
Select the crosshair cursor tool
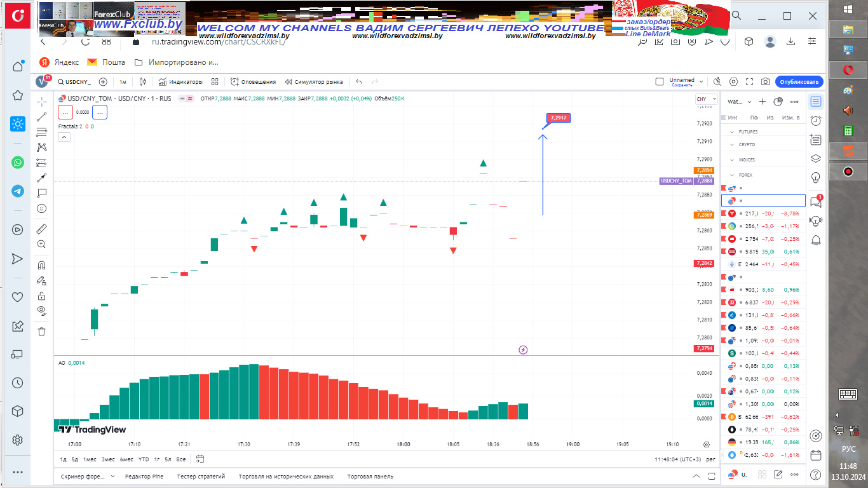pos(42,102)
